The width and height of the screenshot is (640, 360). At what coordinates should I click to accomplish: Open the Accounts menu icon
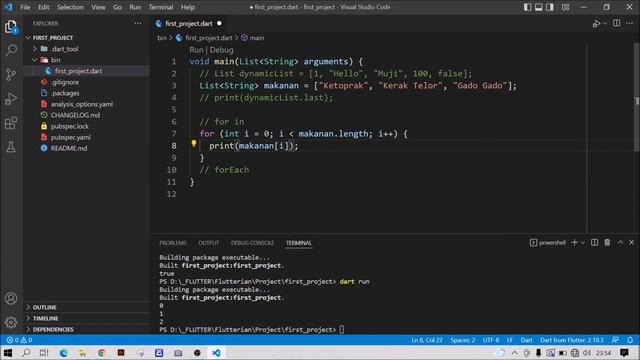11,298
